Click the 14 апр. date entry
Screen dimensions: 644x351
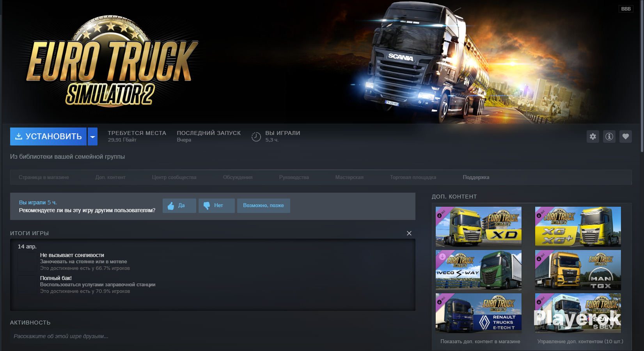pyautogui.click(x=27, y=246)
